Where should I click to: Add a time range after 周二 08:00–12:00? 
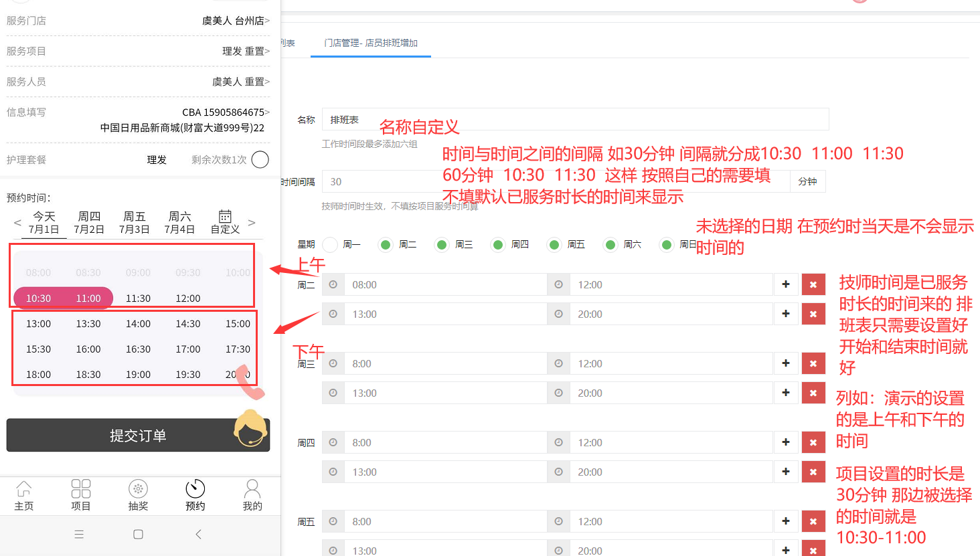click(x=786, y=285)
